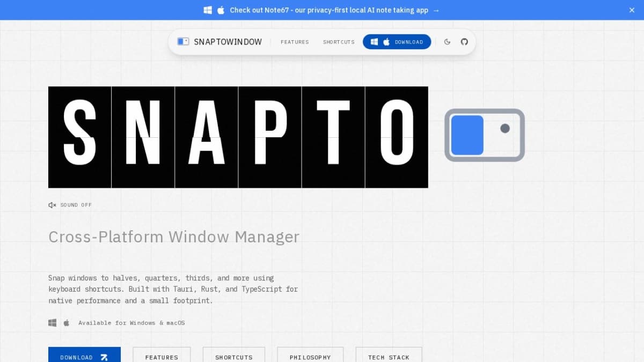The height and width of the screenshot is (362, 644).
Task: Open the GitHub repository icon
Action: 464,42
